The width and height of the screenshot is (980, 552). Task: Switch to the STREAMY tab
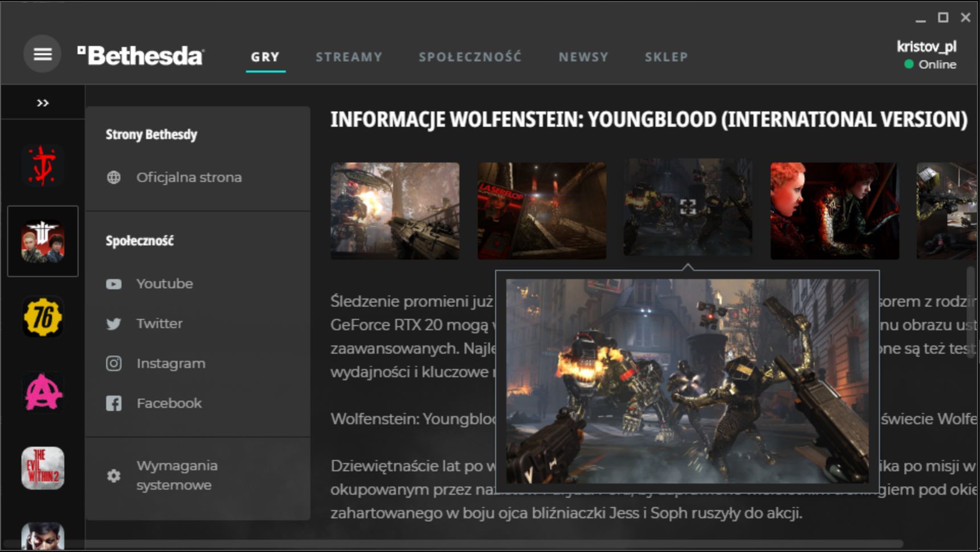(x=349, y=57)
